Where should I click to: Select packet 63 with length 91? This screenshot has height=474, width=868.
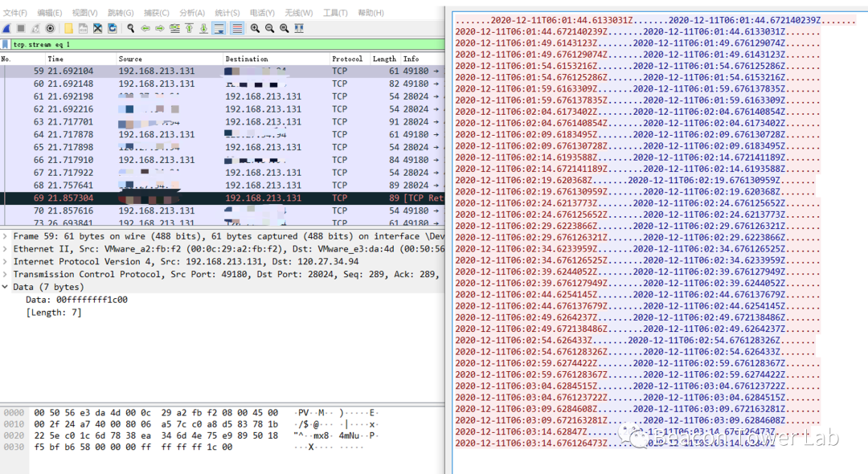click(x=222, y=121)
